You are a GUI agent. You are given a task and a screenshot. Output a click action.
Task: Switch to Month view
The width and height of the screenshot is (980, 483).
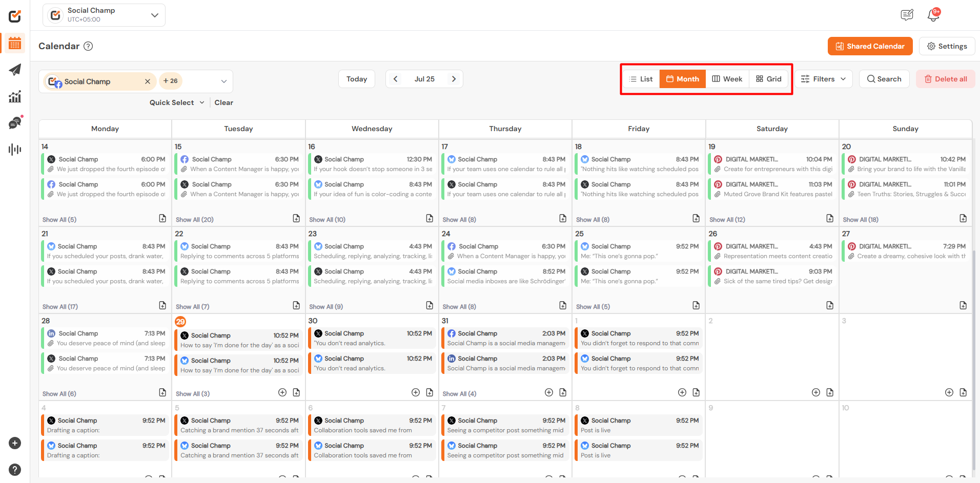(683, 79)
